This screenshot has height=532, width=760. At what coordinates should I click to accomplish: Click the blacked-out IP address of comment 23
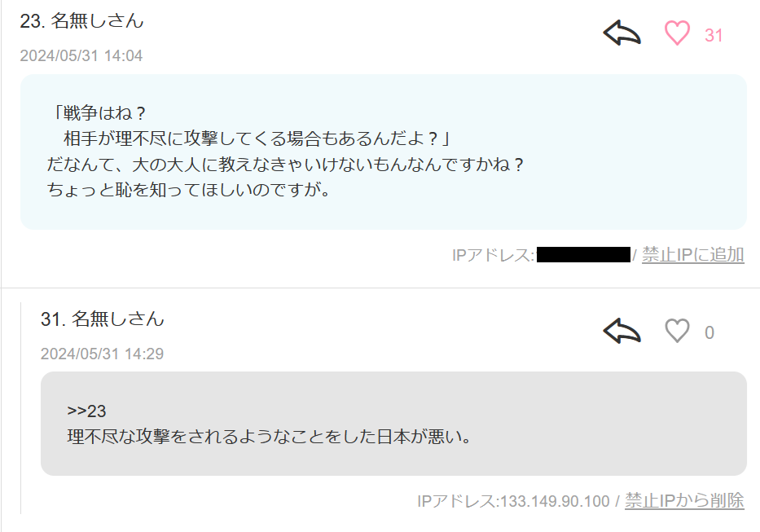click(583, 255)
